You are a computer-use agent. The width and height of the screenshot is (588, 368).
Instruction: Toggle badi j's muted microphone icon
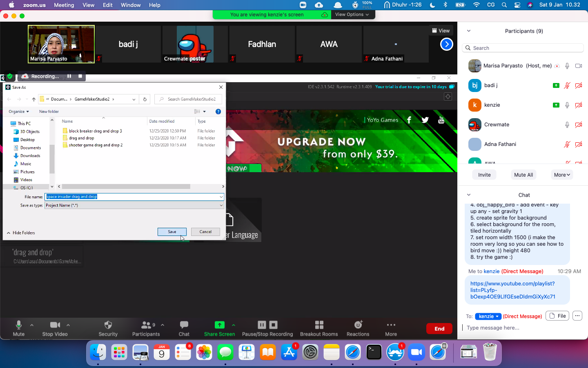click(x=567, y=85)
